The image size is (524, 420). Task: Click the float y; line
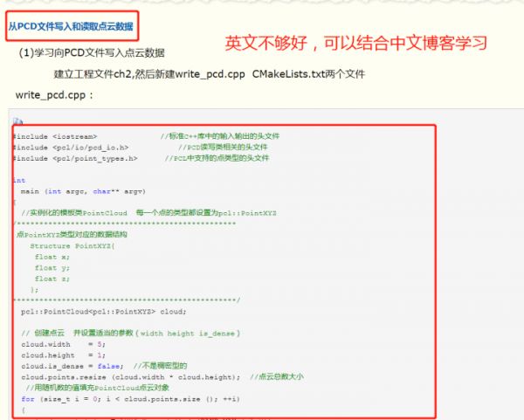(52, 268)
